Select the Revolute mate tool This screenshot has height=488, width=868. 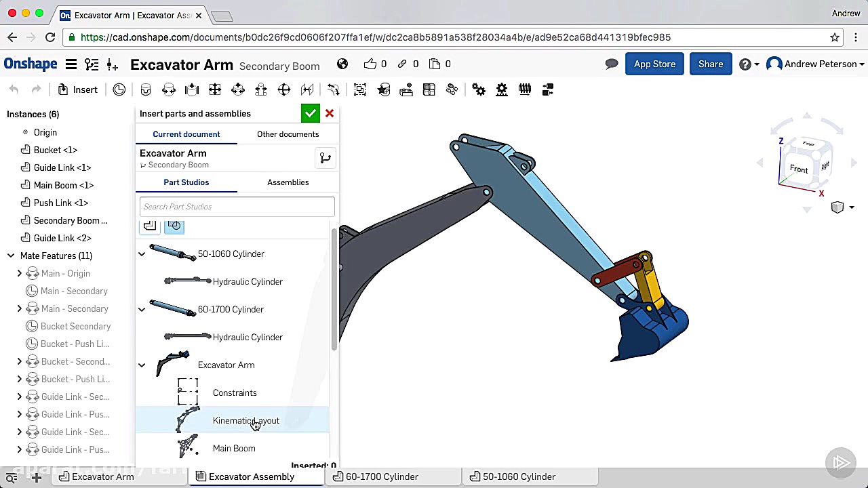tap(169, 89)
